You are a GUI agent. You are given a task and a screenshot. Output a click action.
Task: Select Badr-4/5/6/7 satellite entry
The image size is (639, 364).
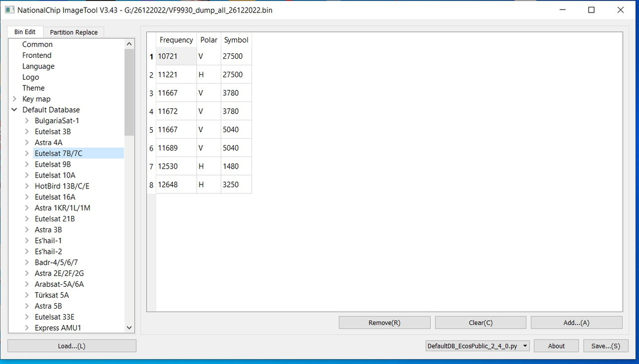pyautogui.click(x=56, y=262)
